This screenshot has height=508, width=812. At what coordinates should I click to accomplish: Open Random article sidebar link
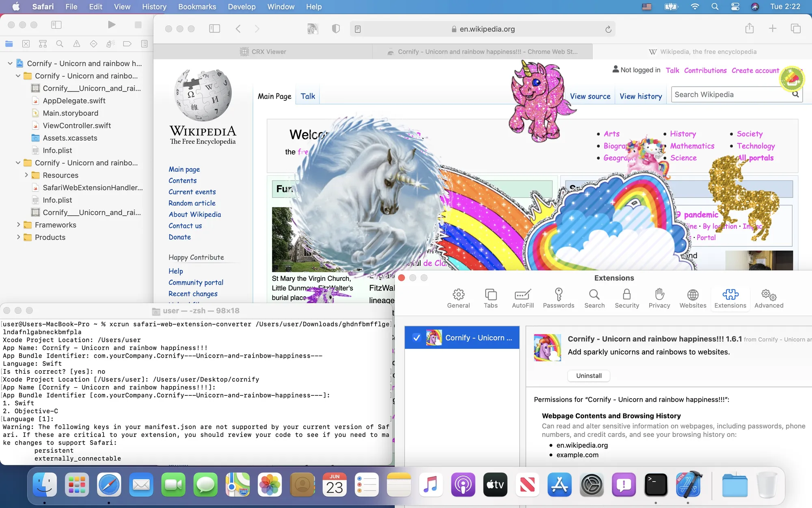coord(192,203)
